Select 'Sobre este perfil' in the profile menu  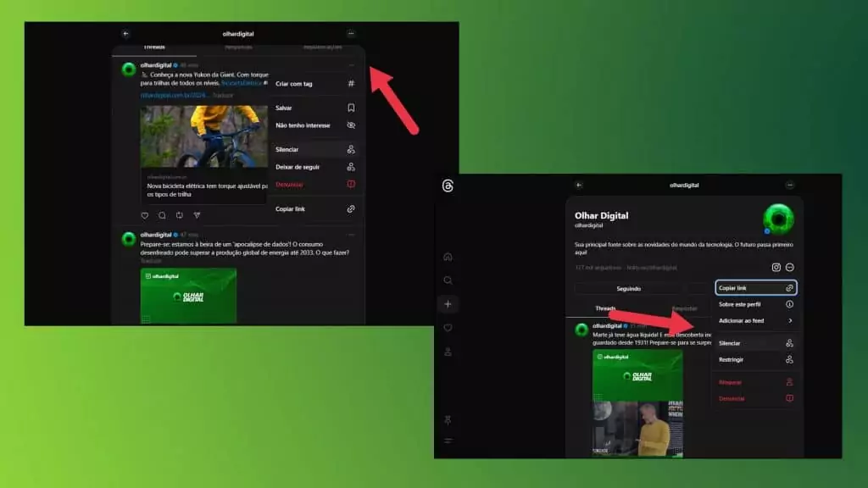755,304
